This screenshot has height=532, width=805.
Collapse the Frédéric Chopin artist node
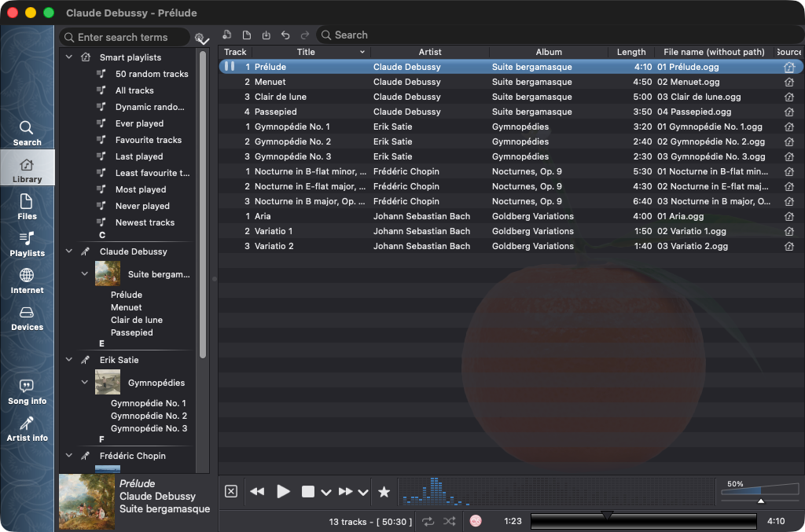[69, 455]
